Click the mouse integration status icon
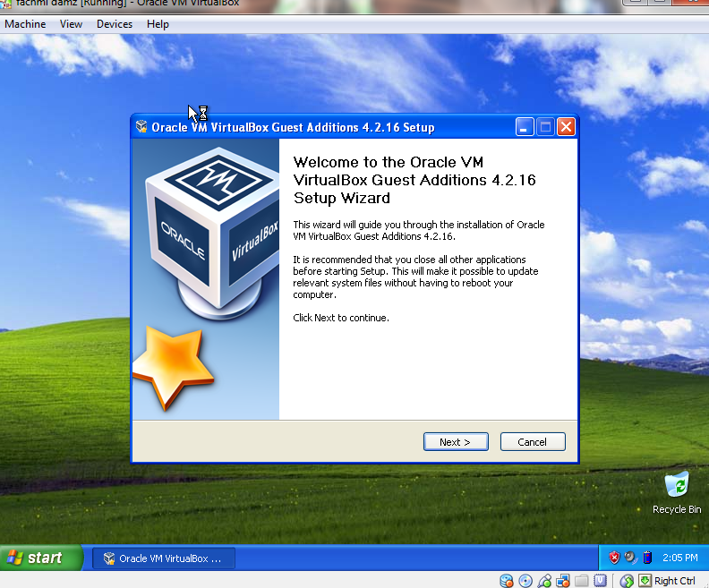This screenshot has width=709, height=588. coord(627,581)
